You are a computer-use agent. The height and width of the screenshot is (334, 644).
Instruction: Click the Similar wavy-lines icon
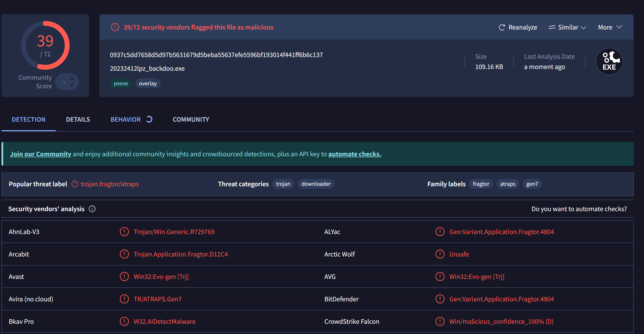[552, 27]
